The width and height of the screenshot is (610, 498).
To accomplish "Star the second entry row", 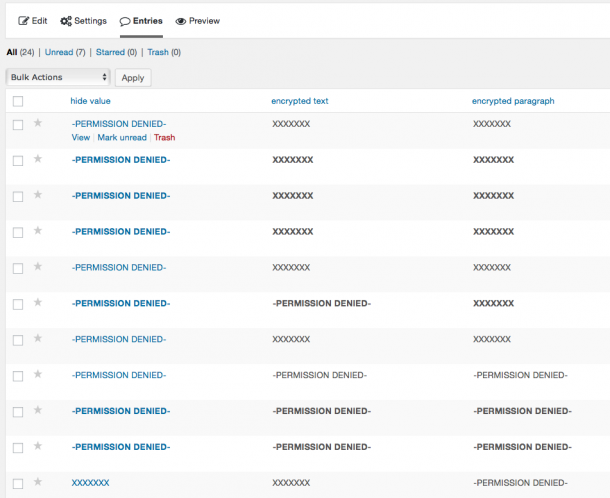I will 38,159.
